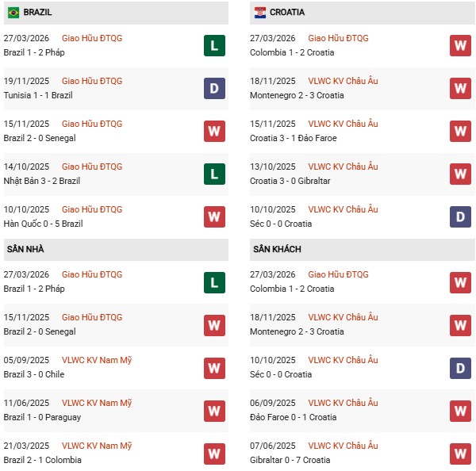The image size is (476, 471).
Task: Open the Giao Hữu ĐTQG link for Tunisia 1 - 1 Brazil
Action: (x=92, y=81)
